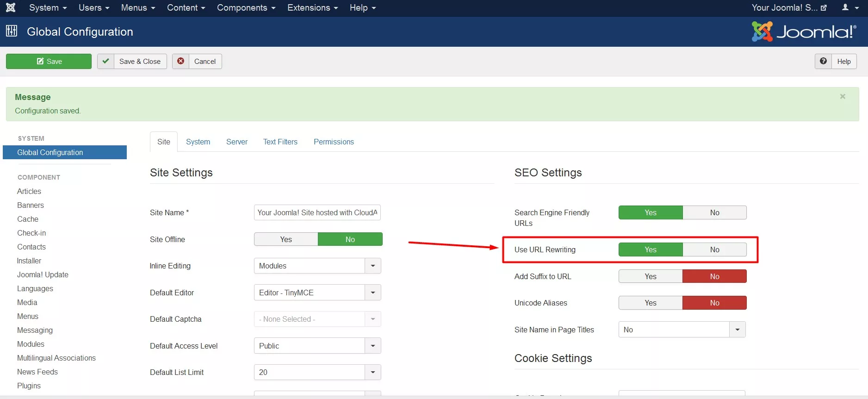Click the question mark help icon
Image resolution: width=868 pixels, height=399 pixels.
tap(823, 61)
